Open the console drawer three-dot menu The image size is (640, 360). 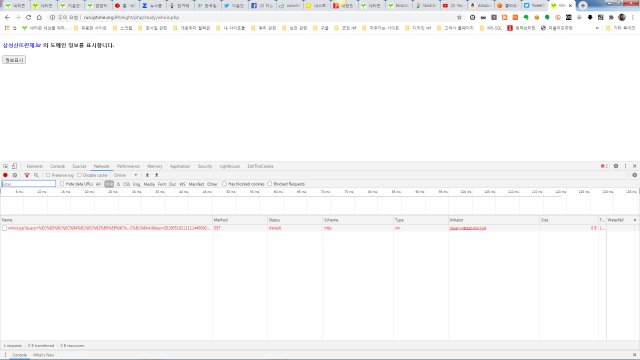pos(5,355)
